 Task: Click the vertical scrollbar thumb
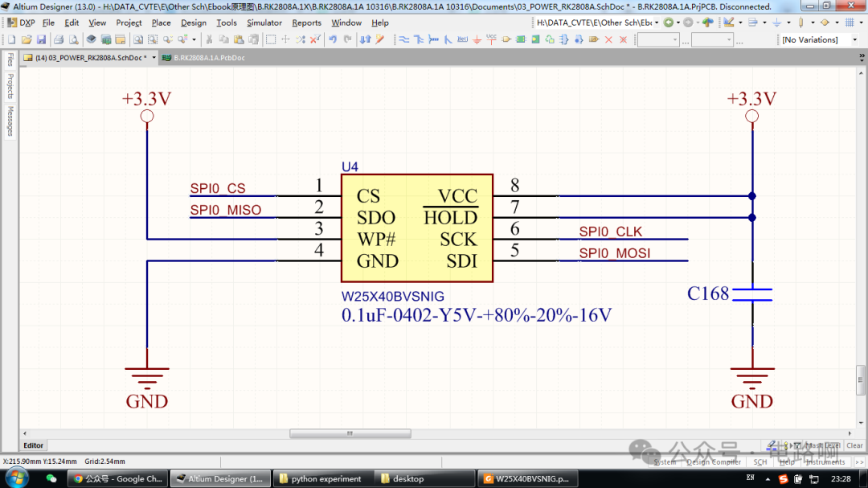(860, 380)
